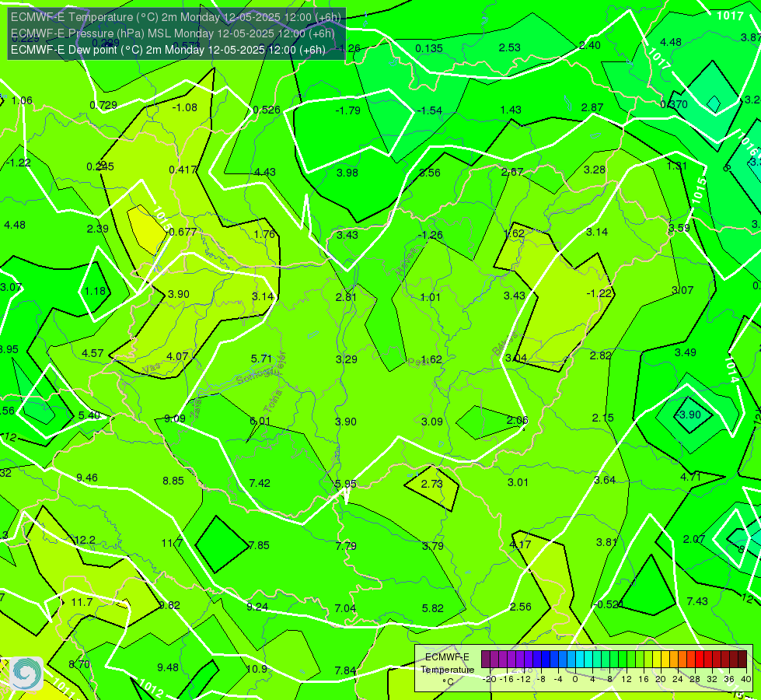Click the dew point value 9.09

175,418
